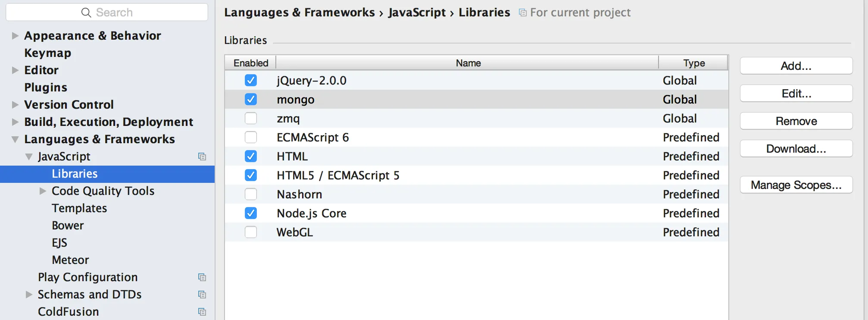This screenshot has height=320, width=868.
Task: Enable the ECMAScript 6 library checkbox
Action: pos(250,137)
